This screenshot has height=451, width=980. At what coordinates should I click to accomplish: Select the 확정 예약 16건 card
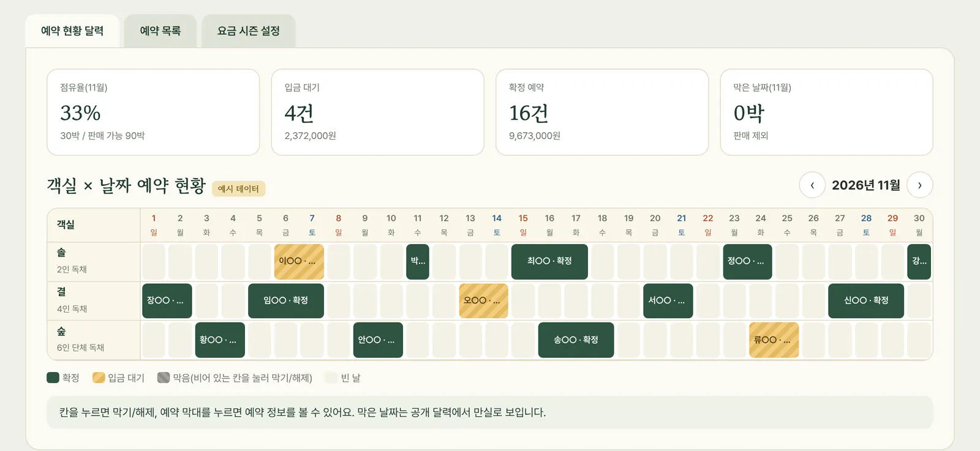602,112
